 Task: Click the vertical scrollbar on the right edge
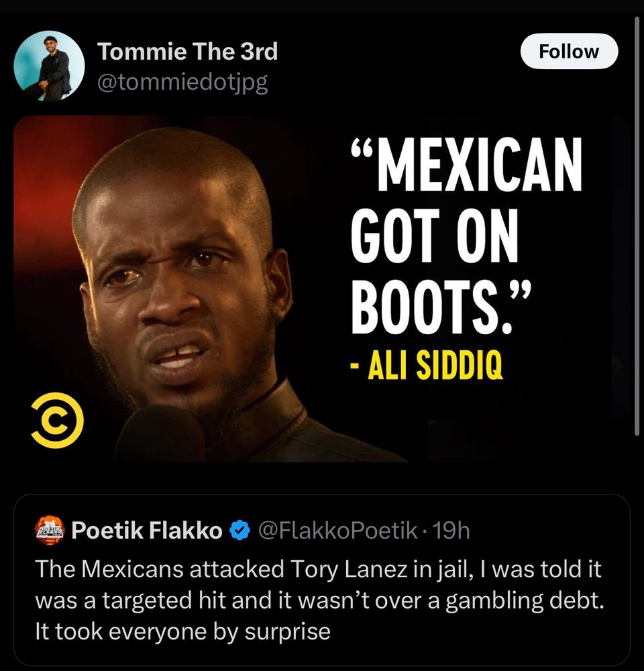637,227
